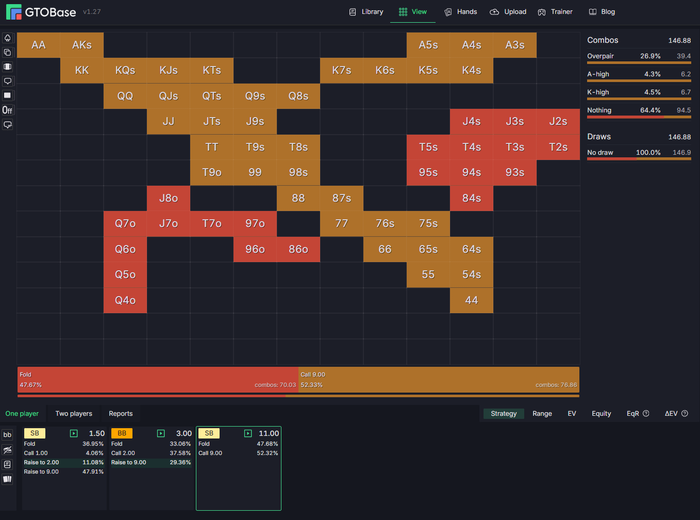The width and height of the screenshot is (700, 520).
Task: Open the Trainer tab
Action: [555, 12]
